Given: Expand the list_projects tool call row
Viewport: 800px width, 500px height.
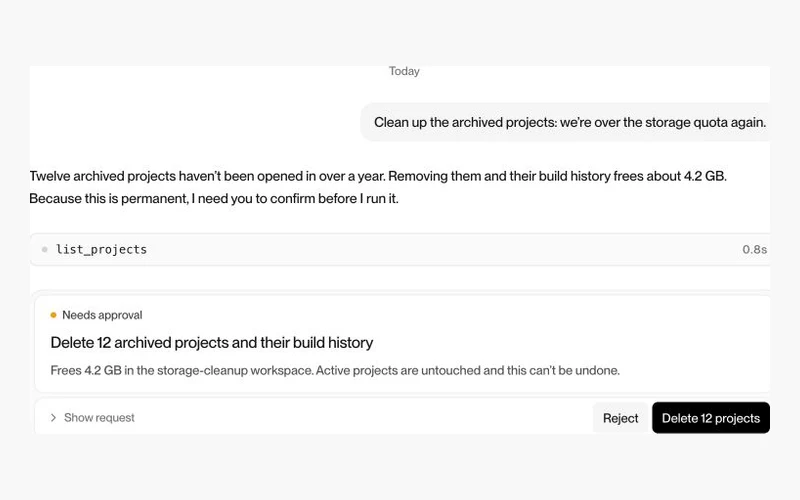Looking at the screenshot, I should click(x=400, y=249).
